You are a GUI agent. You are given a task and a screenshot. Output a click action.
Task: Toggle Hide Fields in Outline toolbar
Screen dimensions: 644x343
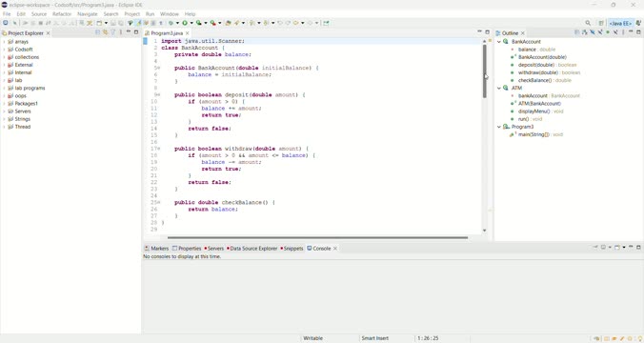pos(593,32)
